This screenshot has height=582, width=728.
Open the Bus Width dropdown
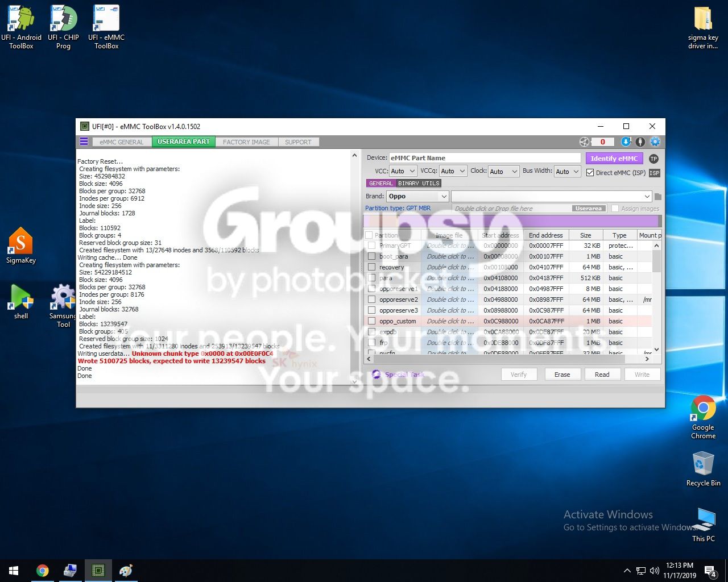[568, 171]
